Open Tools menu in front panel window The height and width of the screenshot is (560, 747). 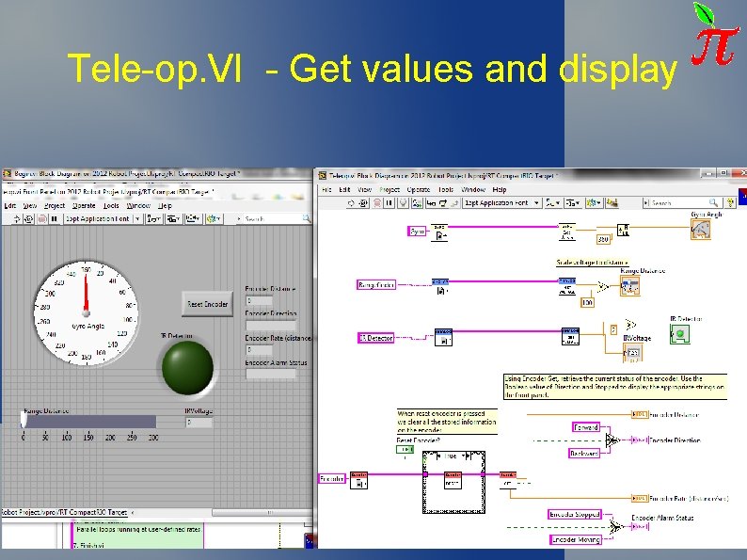tap(111, 206)
